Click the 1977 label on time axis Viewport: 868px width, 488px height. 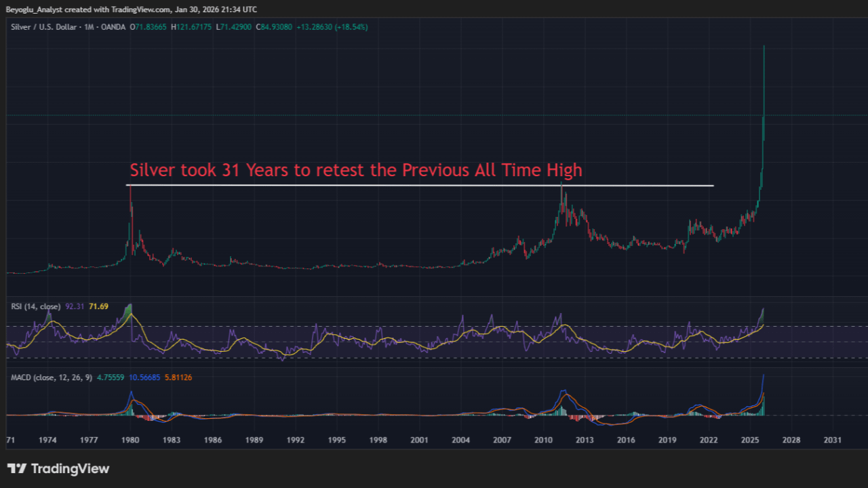(x=89, y=440)
